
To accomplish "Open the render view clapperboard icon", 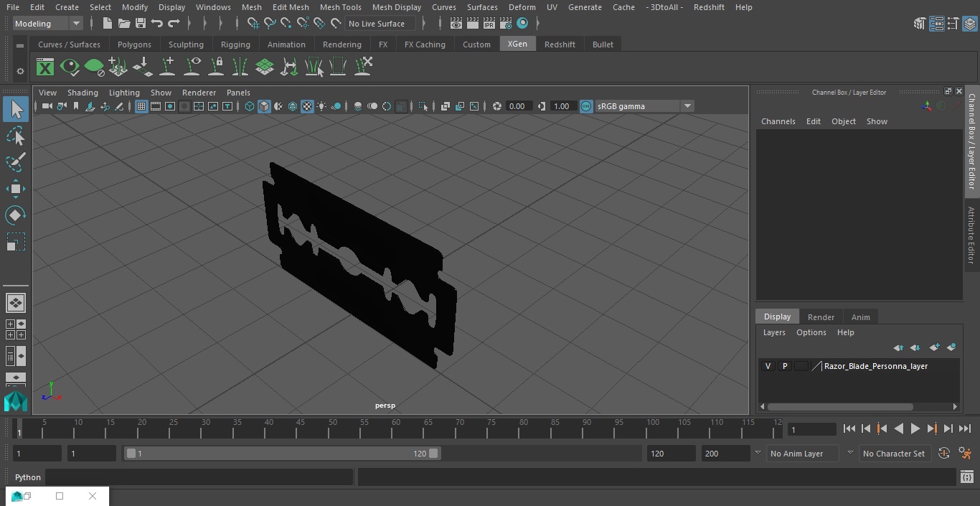I will tap(456, 24).
